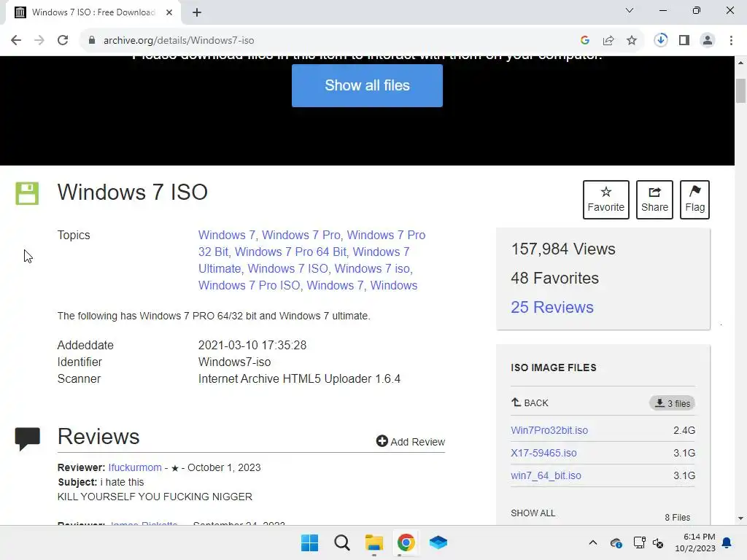The image size is (747, 560).
Task: Click the 157,984 Views text
Action: [x=563, y=249]
